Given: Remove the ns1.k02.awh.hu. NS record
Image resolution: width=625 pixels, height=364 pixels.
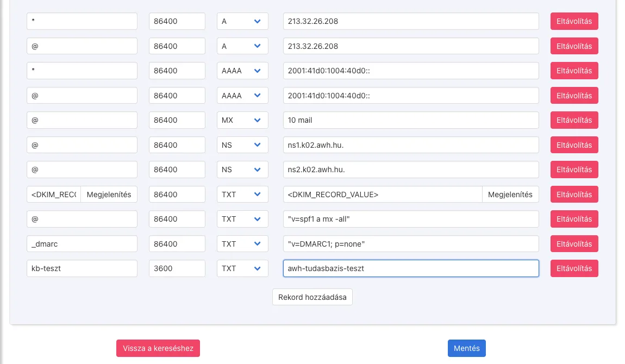Looking at the screenshot, I should tap(574, 145).
